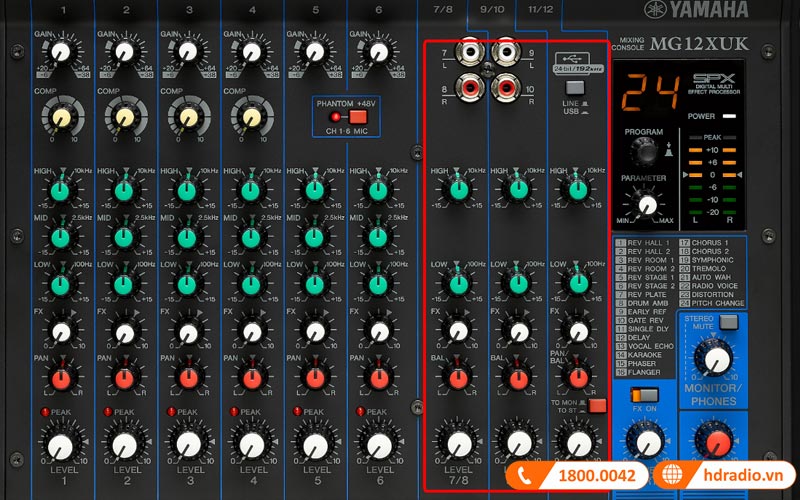
Task: Click the white RCA jack labeled 9 L
Action: click(506, 51)
